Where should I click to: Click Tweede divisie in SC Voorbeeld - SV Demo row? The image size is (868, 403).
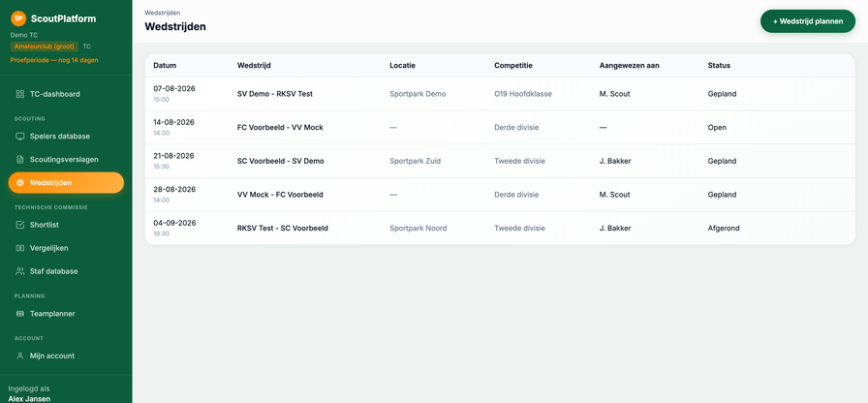[x=520, y=161]
